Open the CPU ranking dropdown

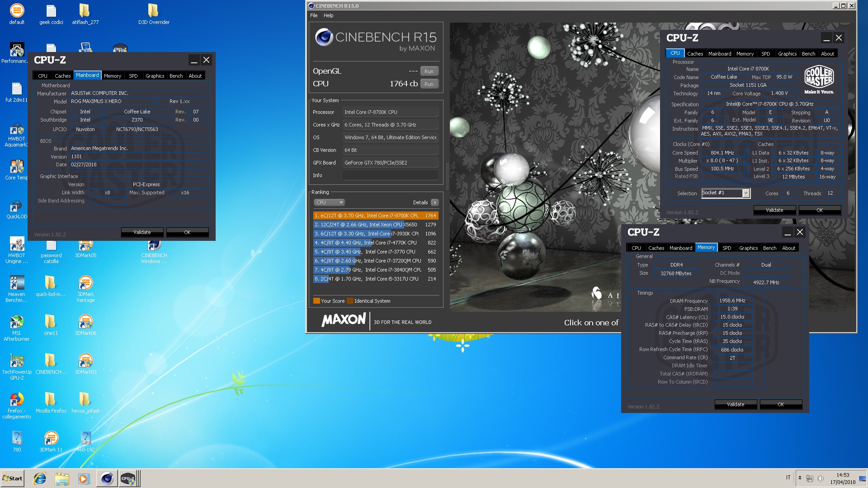(329, 202)
